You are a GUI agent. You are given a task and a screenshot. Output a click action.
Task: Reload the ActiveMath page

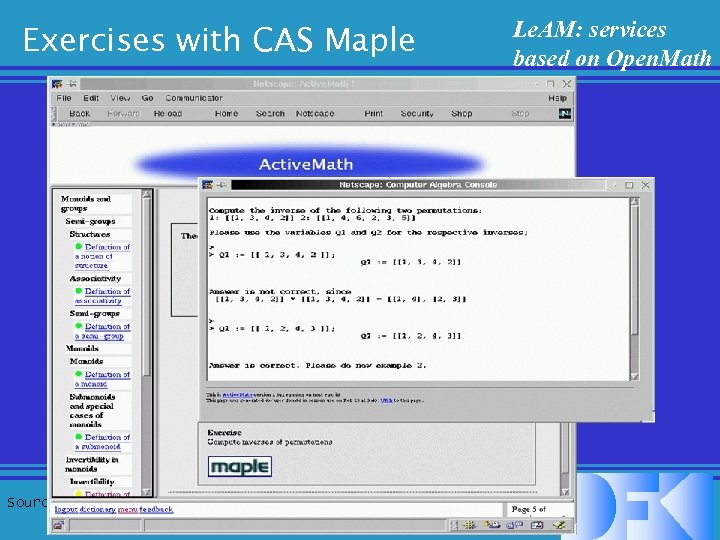(168, 113)
